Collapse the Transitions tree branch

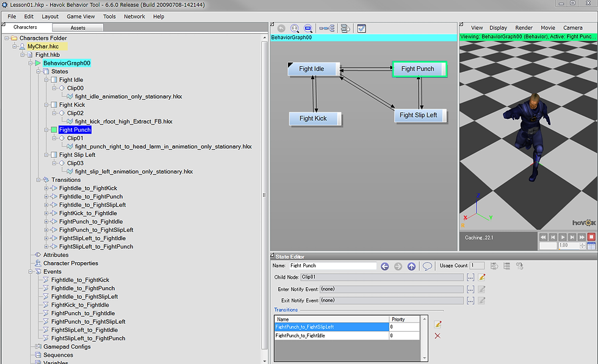(x=38, y=180)
